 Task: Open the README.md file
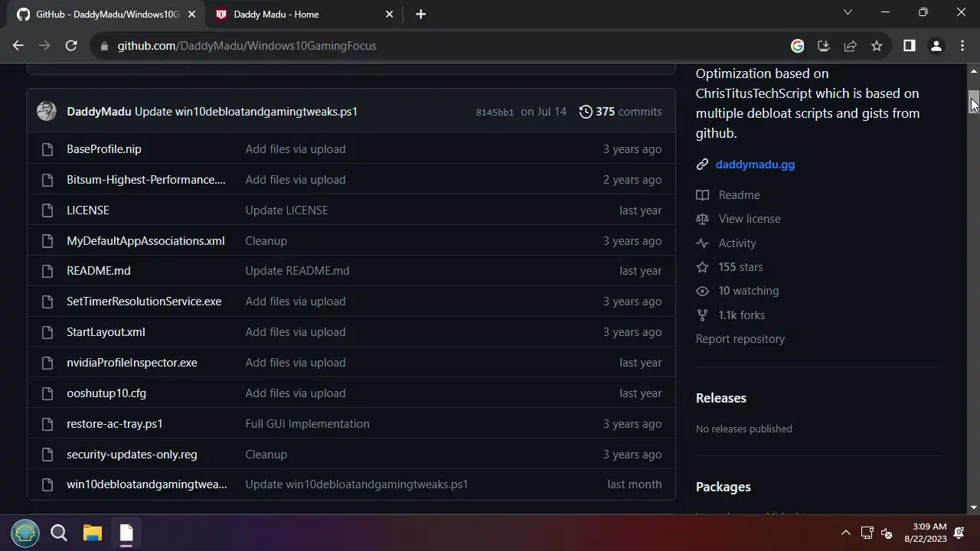click(99, 271)
